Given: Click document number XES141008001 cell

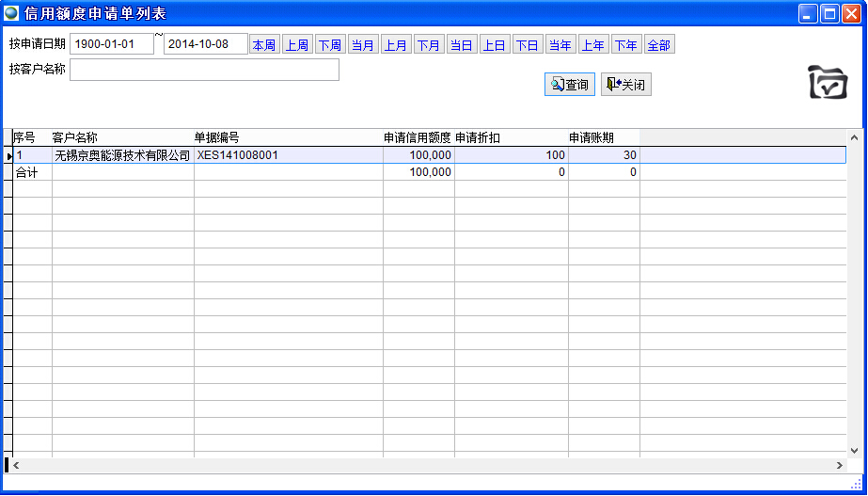Looking at the screenshot, I should 288,155.
